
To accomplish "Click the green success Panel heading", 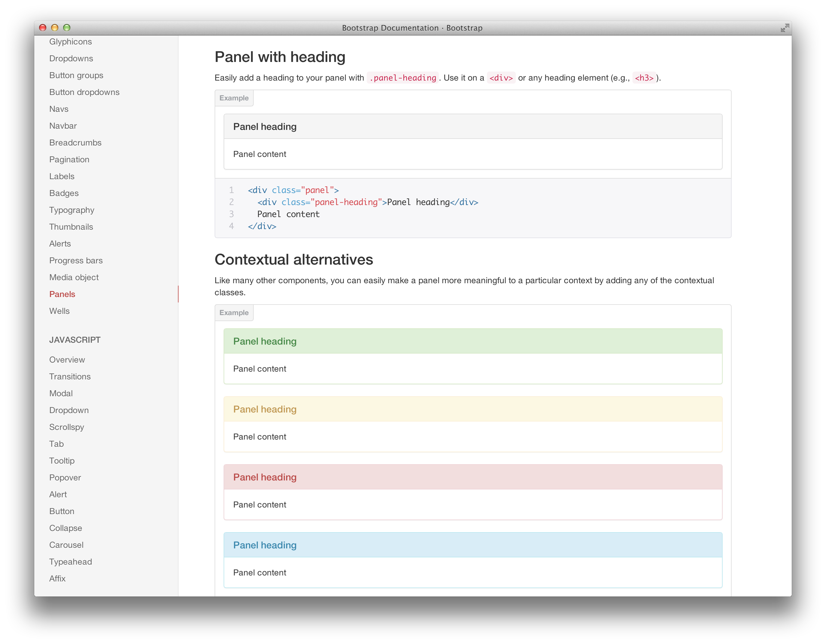I will click(473, 341).
